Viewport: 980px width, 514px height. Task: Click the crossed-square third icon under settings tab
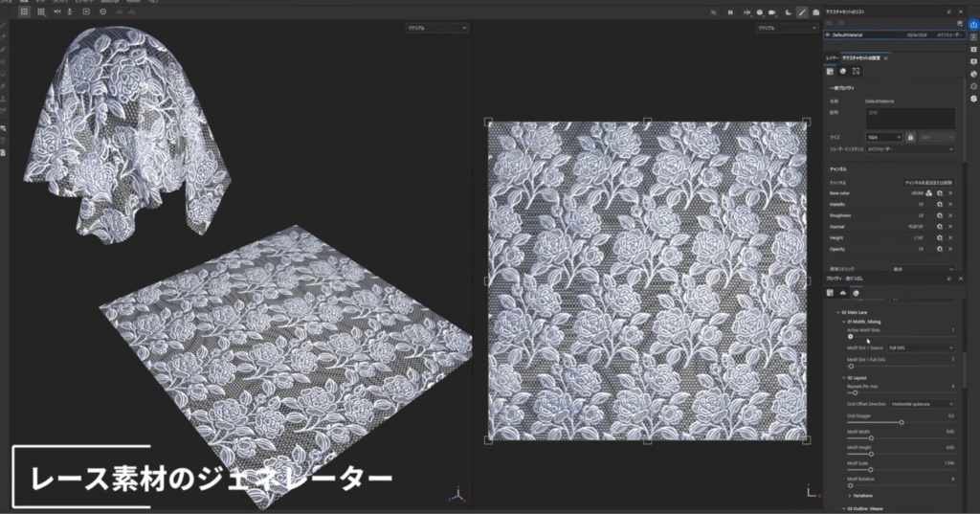pos(857,71)
